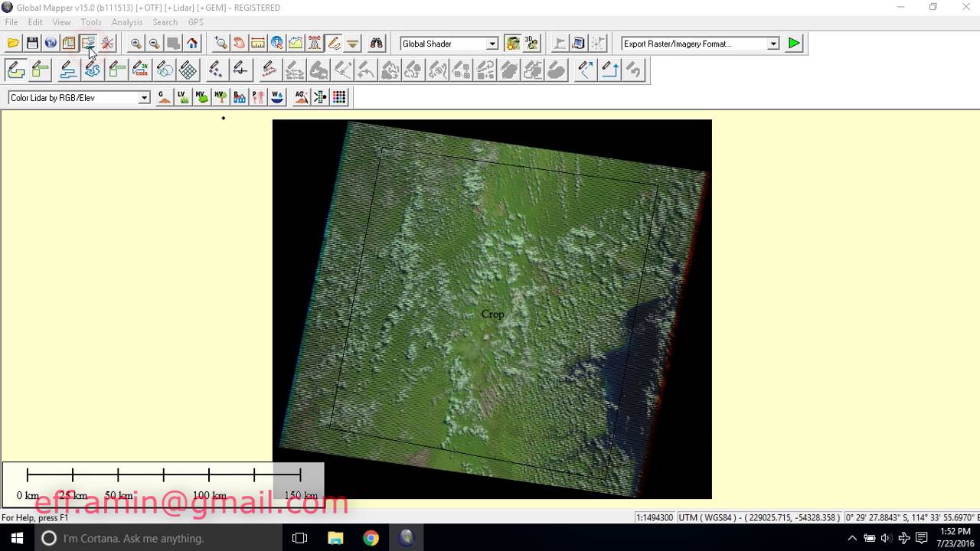
Task: Select create circle digitizer tool
Action: point(164,70)
